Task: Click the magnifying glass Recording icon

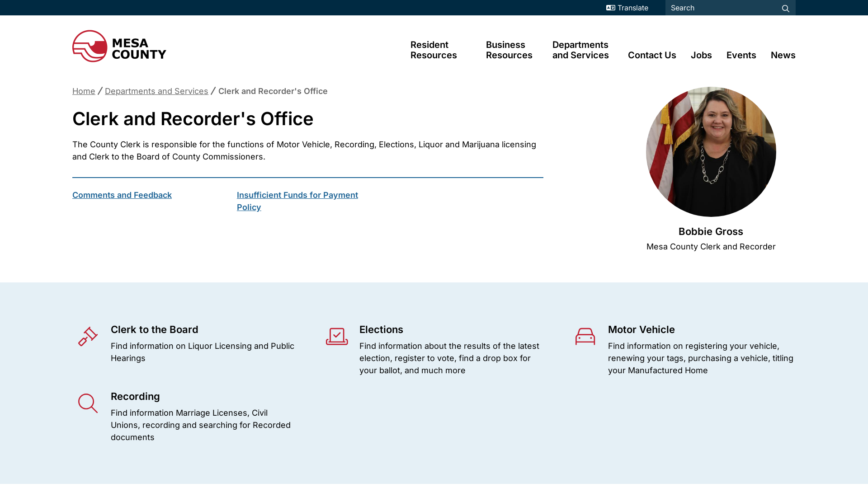Action: pyautogui.click(x=88, y=403)
